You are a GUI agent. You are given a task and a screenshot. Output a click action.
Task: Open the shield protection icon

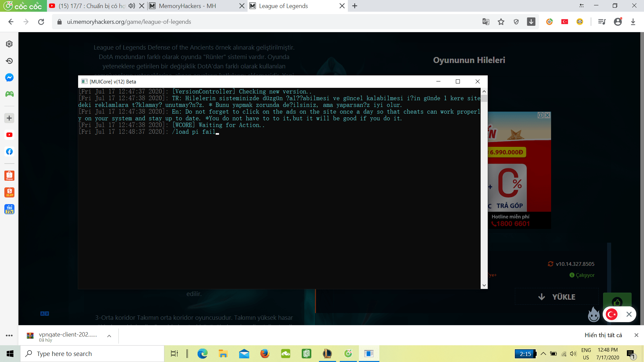[516, 22]
